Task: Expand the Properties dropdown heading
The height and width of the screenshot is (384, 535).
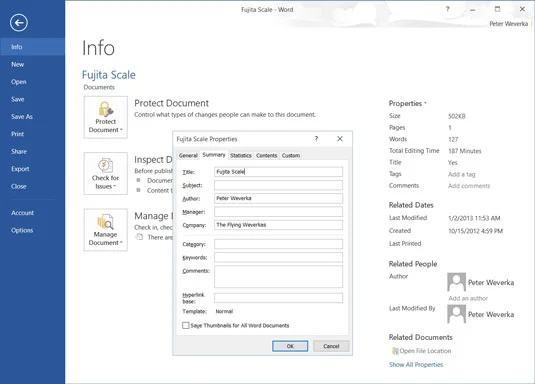Action: 407,103
